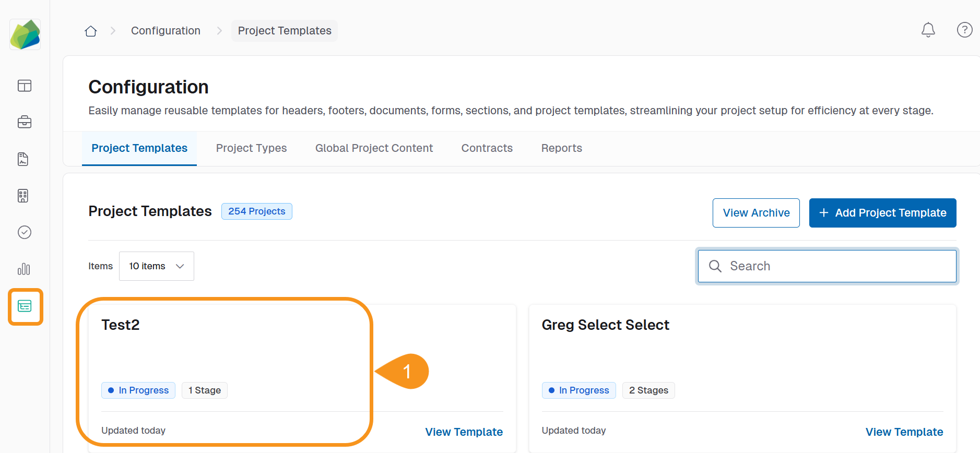Open the notification bell

(928, 30)
